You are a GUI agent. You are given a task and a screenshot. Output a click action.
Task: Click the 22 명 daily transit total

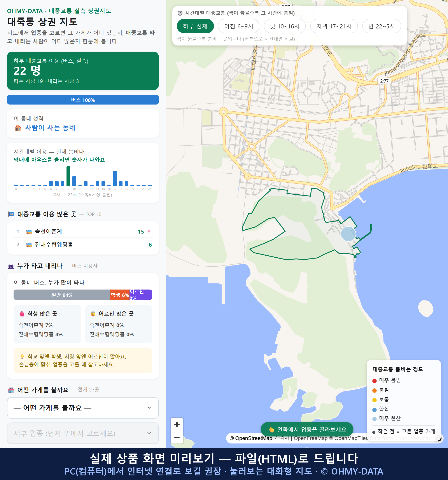27,71
